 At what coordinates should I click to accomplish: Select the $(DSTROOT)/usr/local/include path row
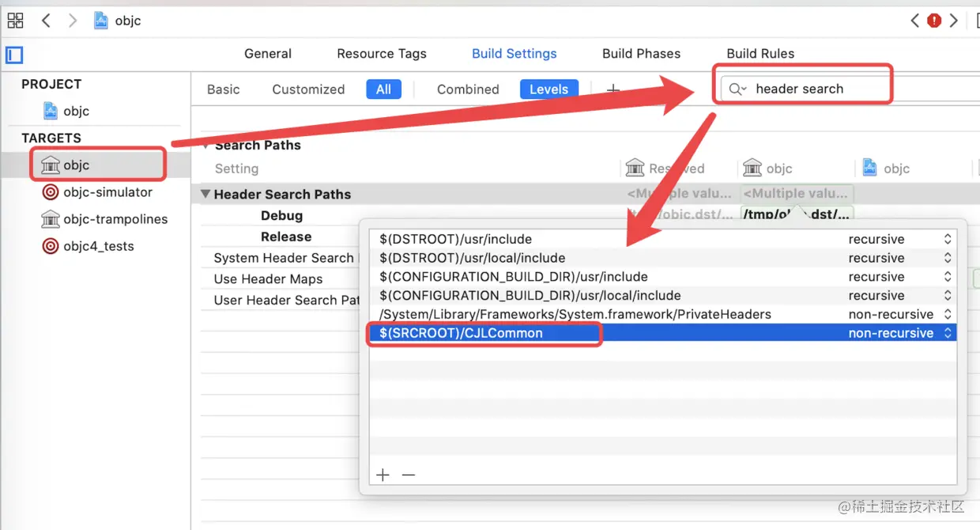tap(663, 258)
